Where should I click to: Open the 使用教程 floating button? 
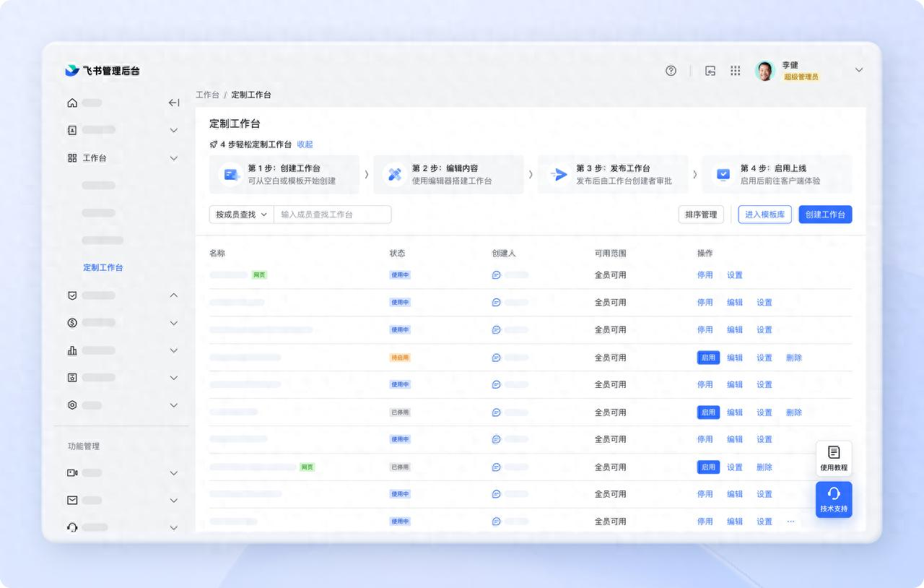coord(834,459)
